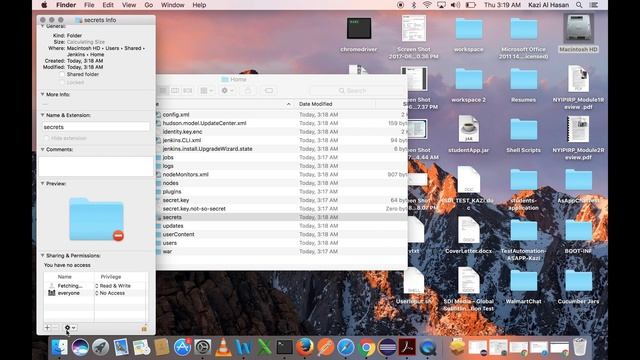Collapse the More Info section
The image size is (640, 360).
point(42,94)
